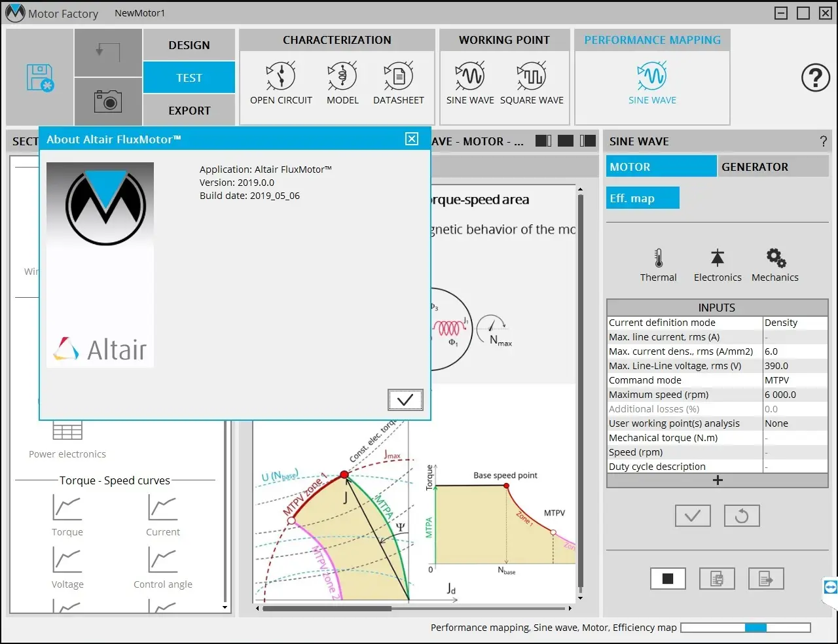The width and height of the screenshot is (838, 644).
Task: Click PERFORMANCE MAPPING section header
Action: (652, 40)
